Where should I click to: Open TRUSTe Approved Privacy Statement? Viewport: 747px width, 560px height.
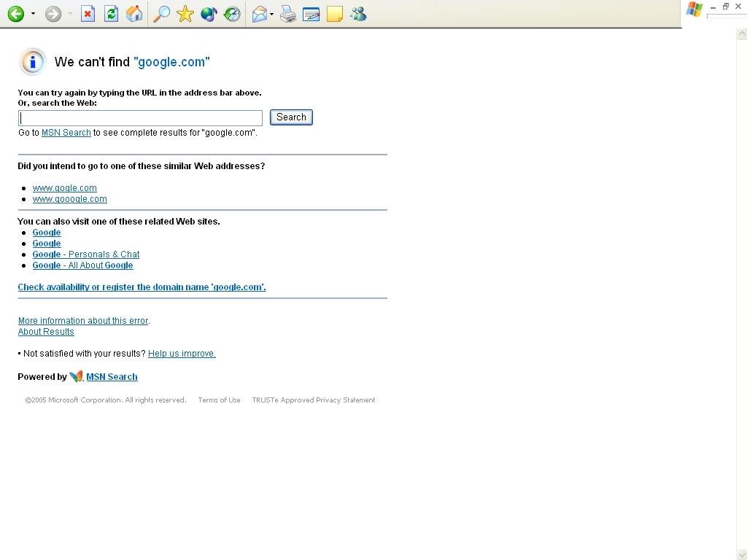point(314,400)
